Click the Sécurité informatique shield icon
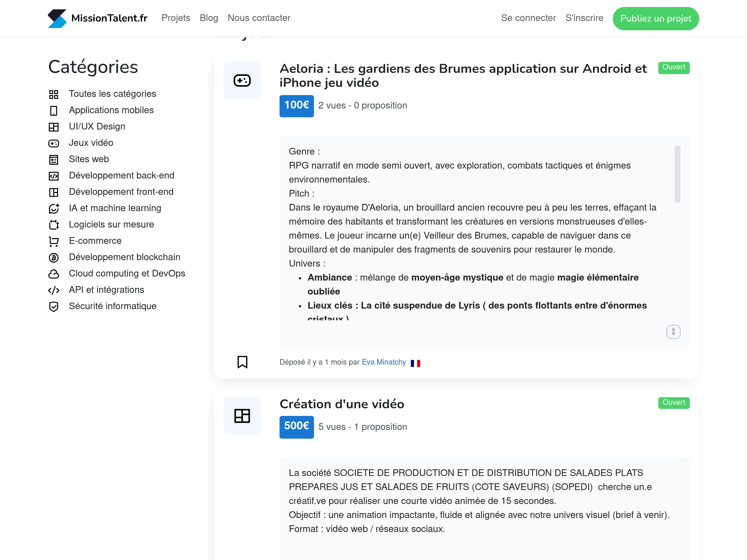The width and height of the screenshot is (747, 560). pos(54,307)
